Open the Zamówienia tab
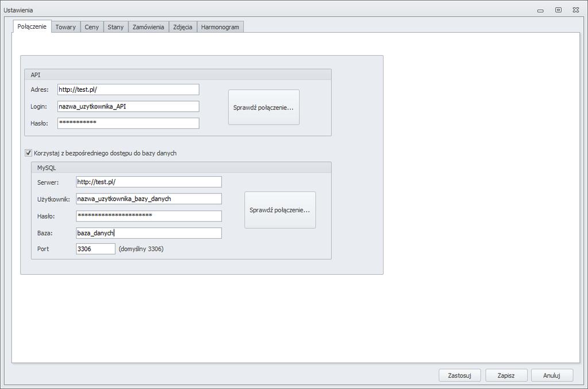Screen dimensions: 588x389 148,27
